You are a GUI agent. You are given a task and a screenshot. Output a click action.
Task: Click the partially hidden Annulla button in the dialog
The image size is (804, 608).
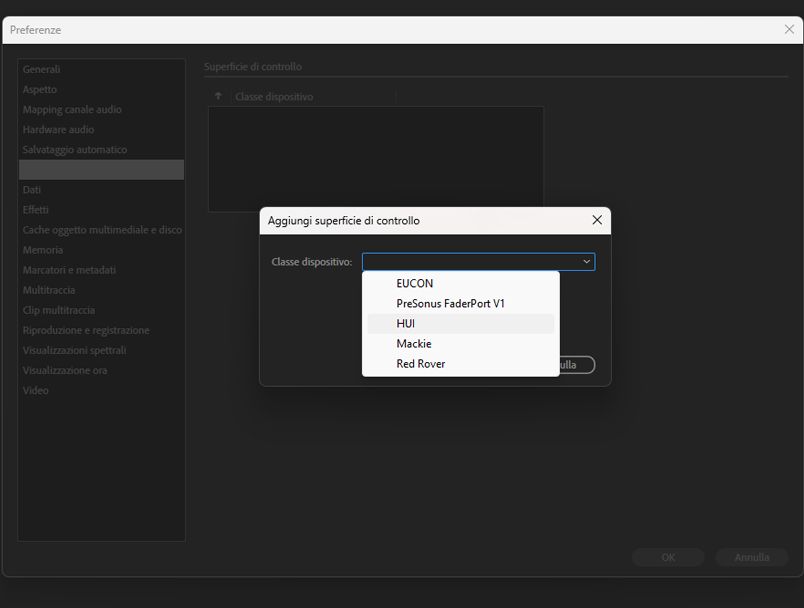pos(577,364)
